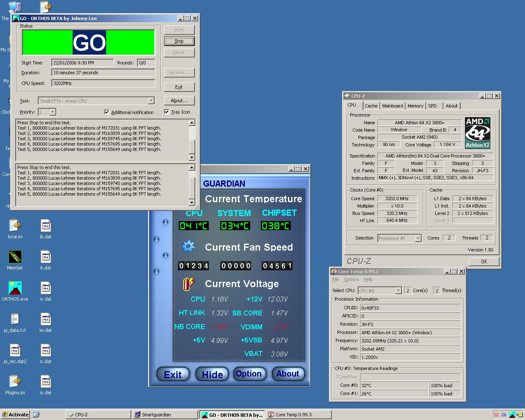The height and width of the screenshot is (420, 525).
Task: Click the CPUID field in Core Temp
Action: (x=410, y=308)
